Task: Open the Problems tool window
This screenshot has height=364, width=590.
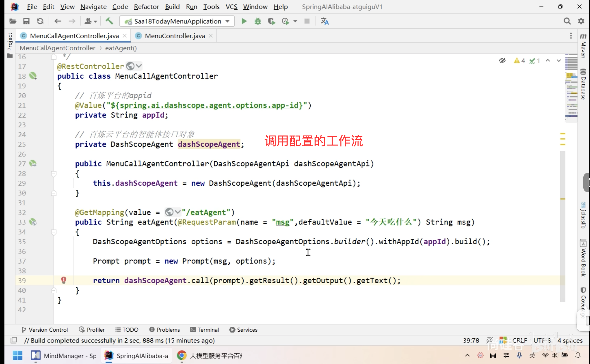Action: click(x=165, y=330)
